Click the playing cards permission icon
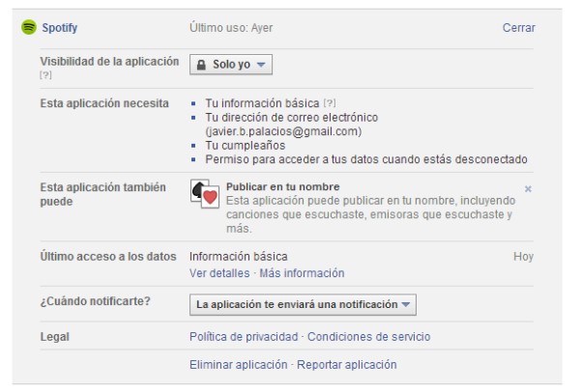The height and width of the screenshot is (392, 580). tap(205, 194)
